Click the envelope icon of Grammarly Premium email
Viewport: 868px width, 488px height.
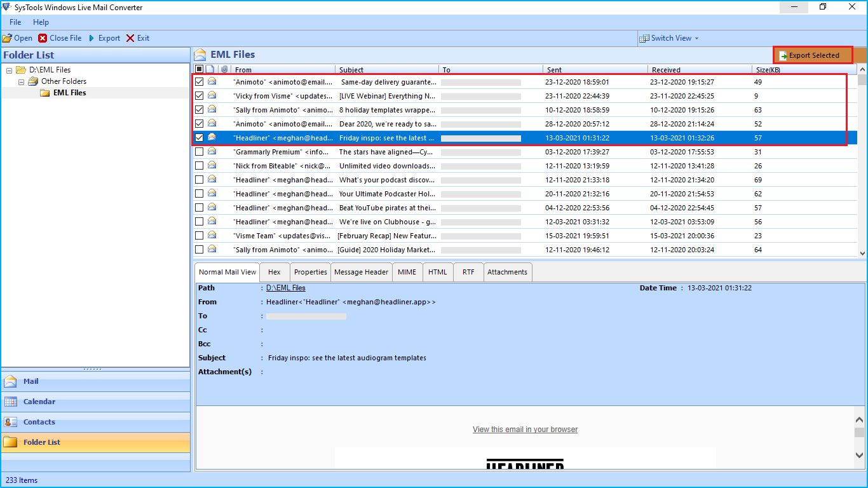coord(212,151)
